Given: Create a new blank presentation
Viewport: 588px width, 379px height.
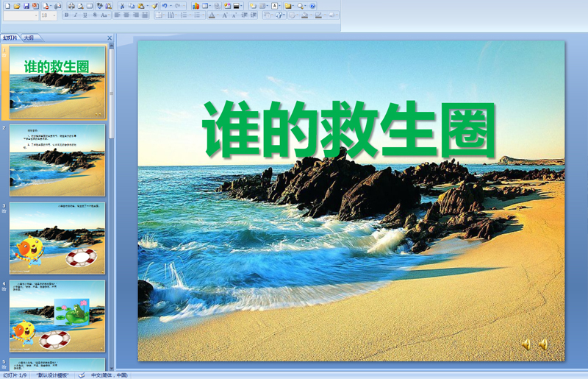Looking at the screenshot, I should tap(7, 6).
